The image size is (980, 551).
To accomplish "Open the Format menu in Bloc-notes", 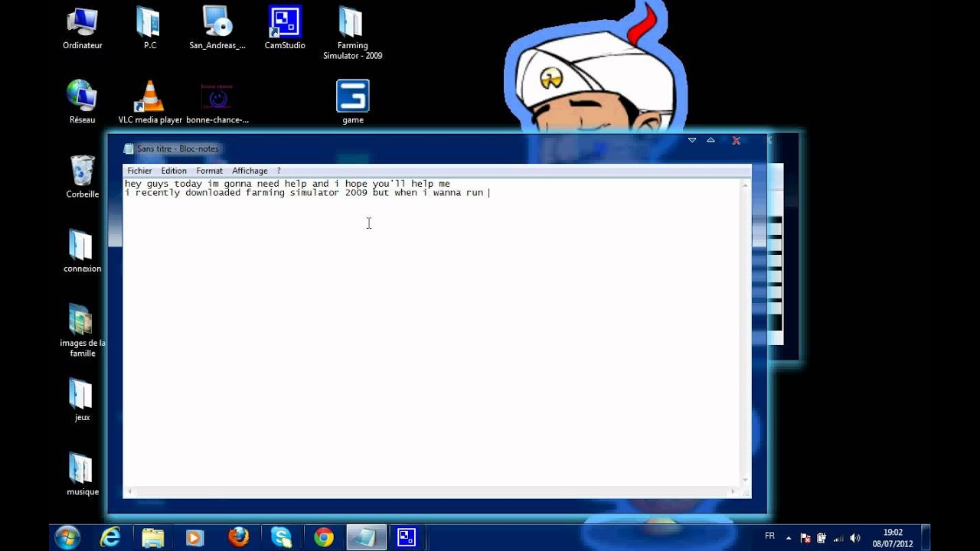I will [209, 171].
